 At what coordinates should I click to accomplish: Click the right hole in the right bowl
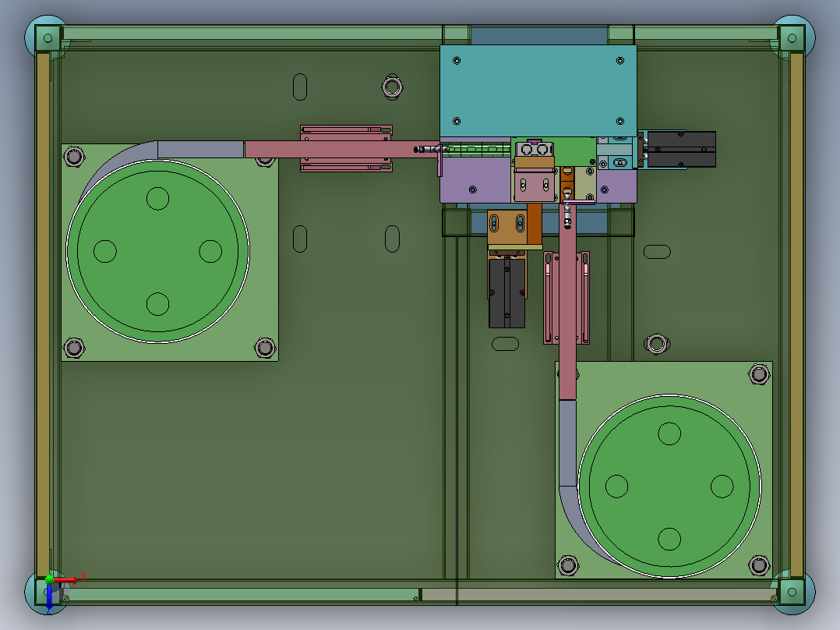(722, 486)
